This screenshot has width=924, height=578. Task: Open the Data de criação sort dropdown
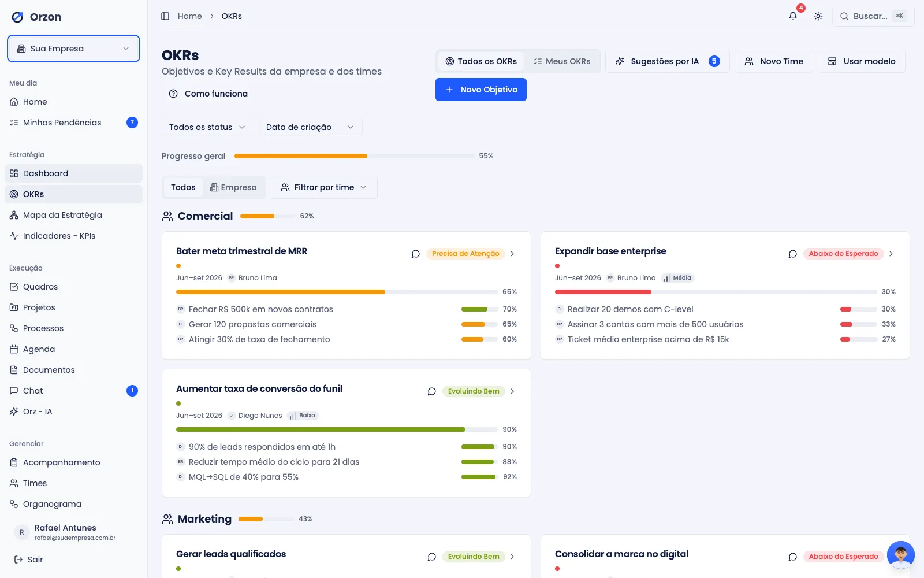[x=310, y=127]
